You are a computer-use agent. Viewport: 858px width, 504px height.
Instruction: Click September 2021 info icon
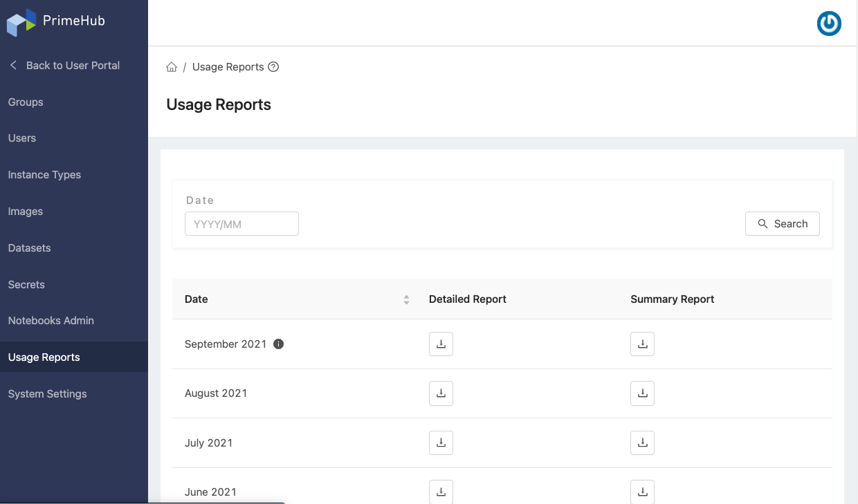pos(279,344)
